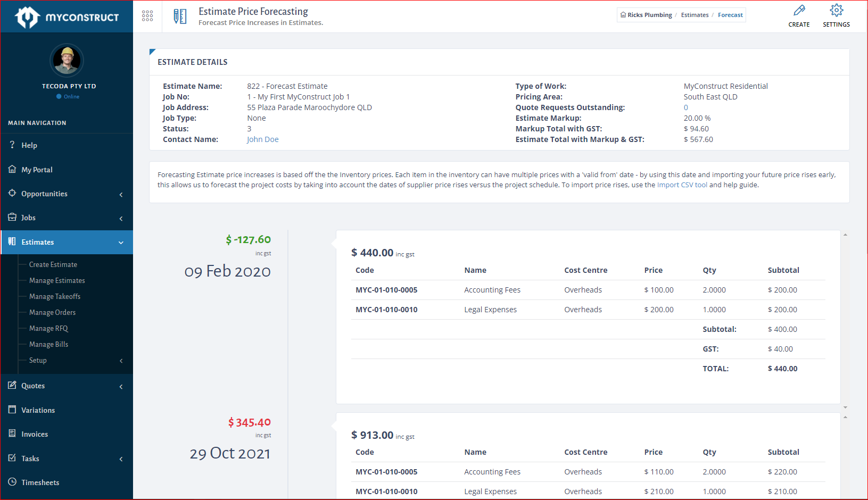868x500 pixels.
Task: Click the MyConstruct logo
Action: click(67, 17)
